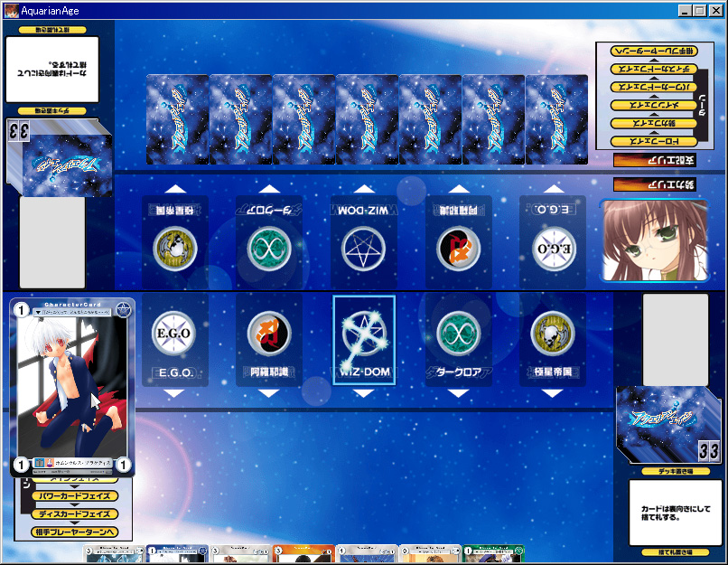Click the arrow below player's 阿羅耶識 slot
This screenshot has width=728, height=565.
click(269, 393)
